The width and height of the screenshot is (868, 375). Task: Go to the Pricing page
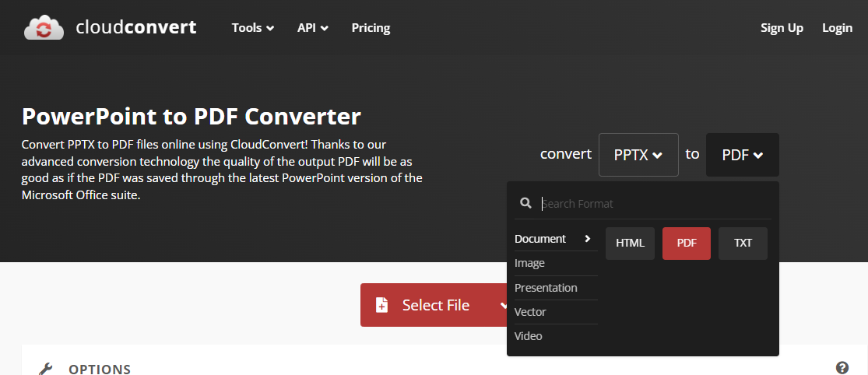click(371, 28)
